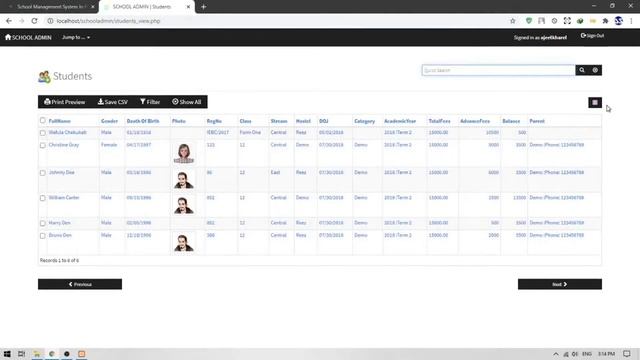Sort by Date Of Birth column header

pos(143,121)
